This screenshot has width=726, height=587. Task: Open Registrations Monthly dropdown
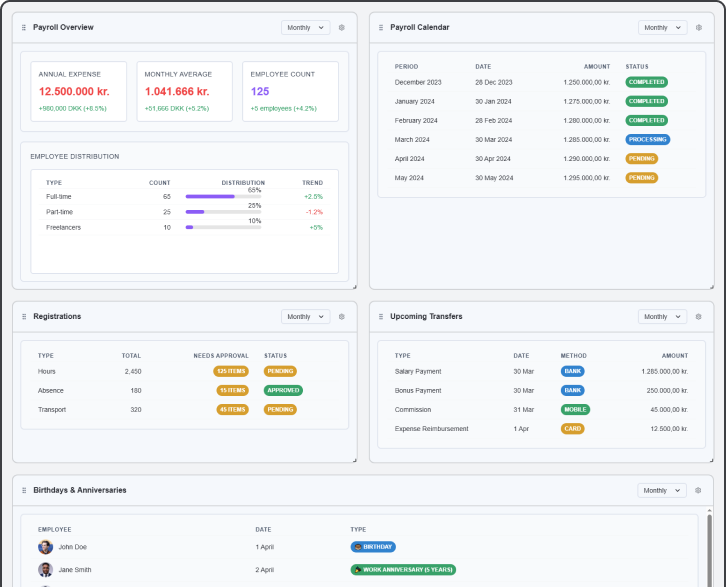tap(306, 317)
